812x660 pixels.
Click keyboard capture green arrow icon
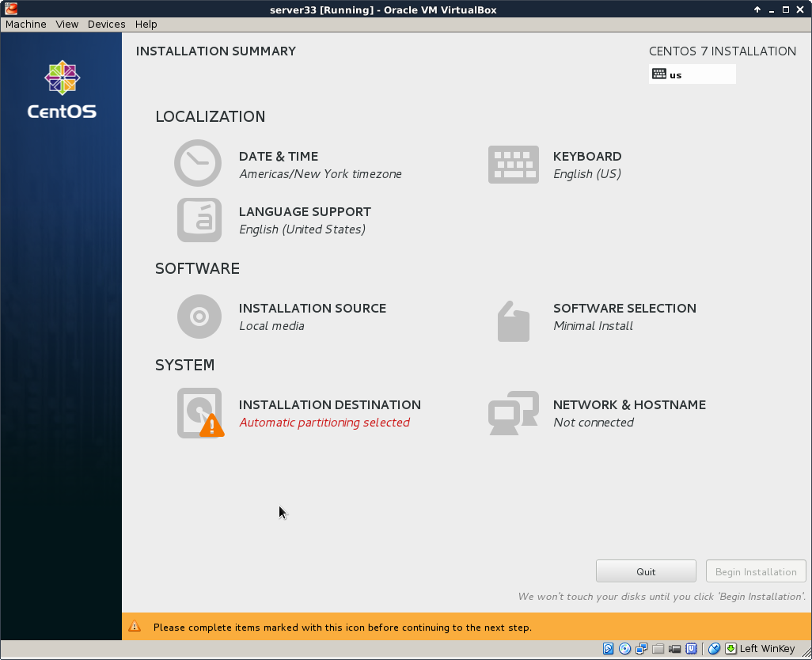pos(730,649)
